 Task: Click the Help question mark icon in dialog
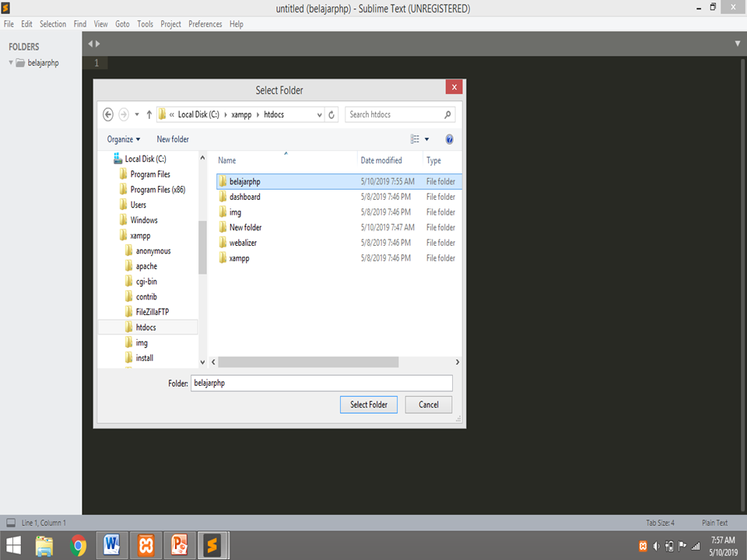(449, 139)
